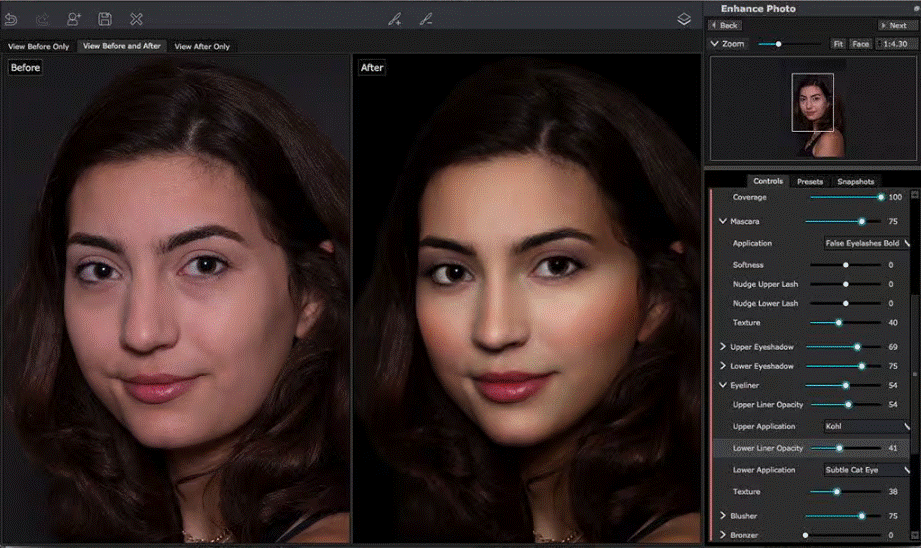921x548 pixels.
Task: Click the 1:4.30 zoom ratio button
Action: 895,44
